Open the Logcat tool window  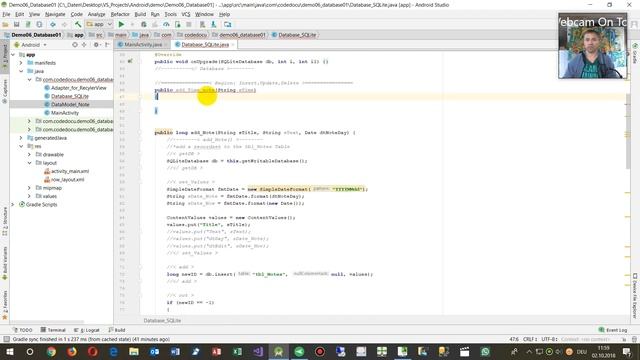point(87,330)
